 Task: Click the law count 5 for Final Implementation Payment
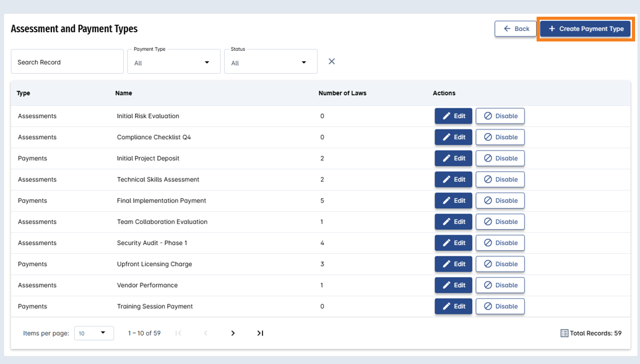pos(322,201)
